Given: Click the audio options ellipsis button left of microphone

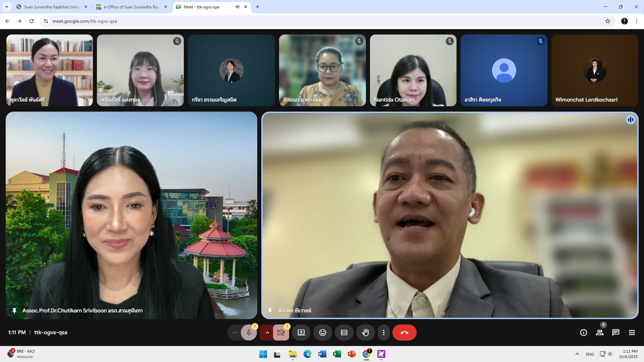Looking at the screenshot, I should tap(235, 333).
